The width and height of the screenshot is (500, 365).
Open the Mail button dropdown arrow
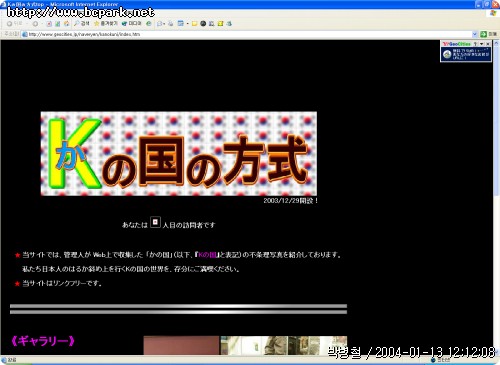(164, 24)
